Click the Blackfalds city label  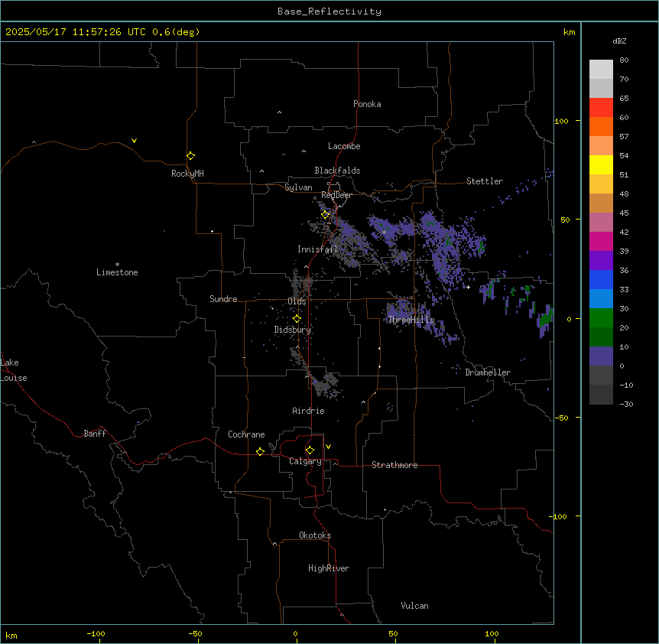[x=337, y=171]
